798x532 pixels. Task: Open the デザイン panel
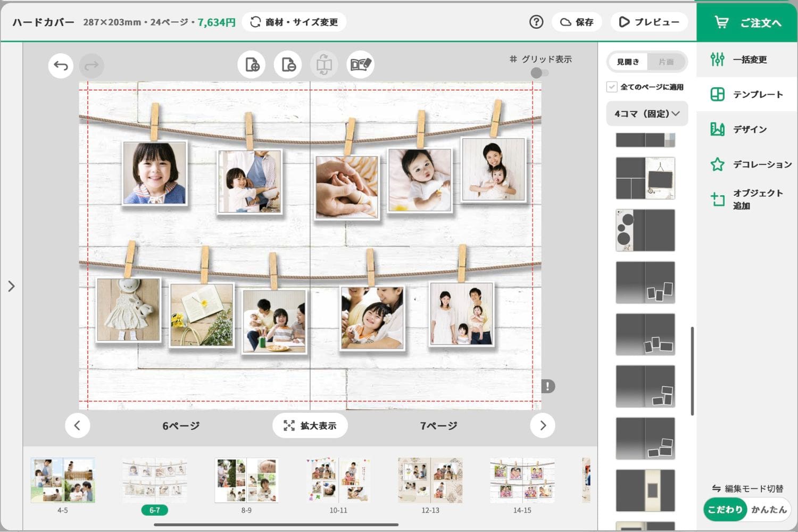(x=747, y=129)
